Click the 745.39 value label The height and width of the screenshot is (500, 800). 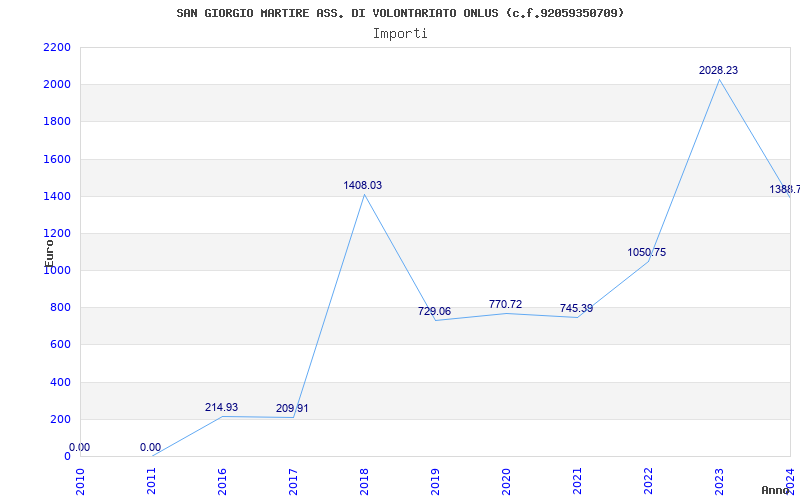576,308
